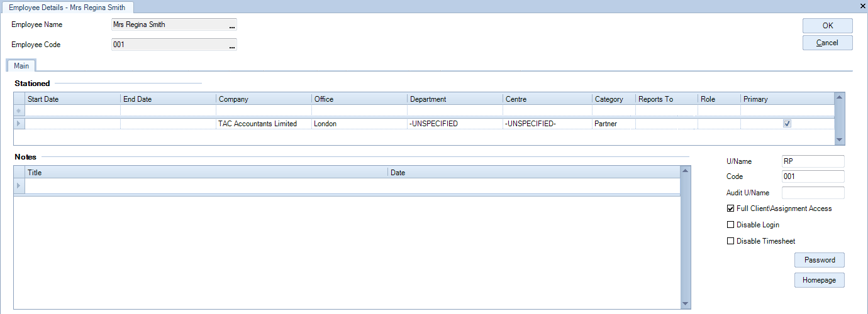Click the Audit U/Name input field
Viewport: 868px width, 314px height.
point(813,193)
